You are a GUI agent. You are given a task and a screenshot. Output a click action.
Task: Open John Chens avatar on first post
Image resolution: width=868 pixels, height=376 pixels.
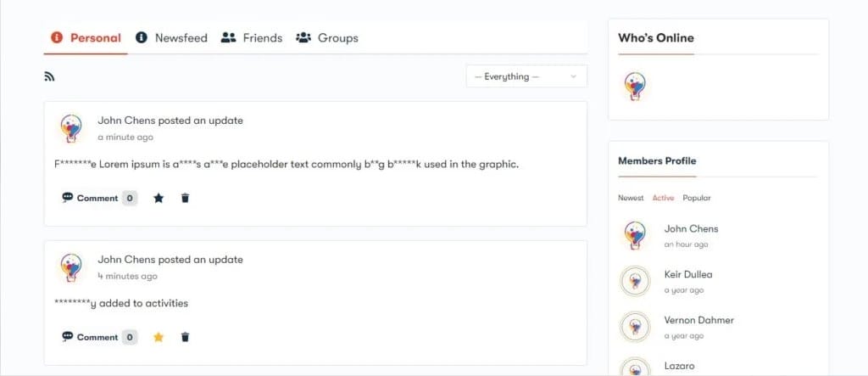[71, 128]
